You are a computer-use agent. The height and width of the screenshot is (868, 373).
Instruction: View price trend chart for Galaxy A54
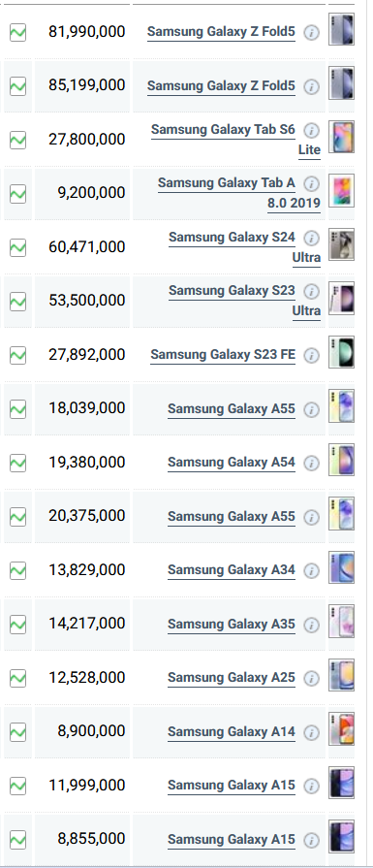point(17,463)
